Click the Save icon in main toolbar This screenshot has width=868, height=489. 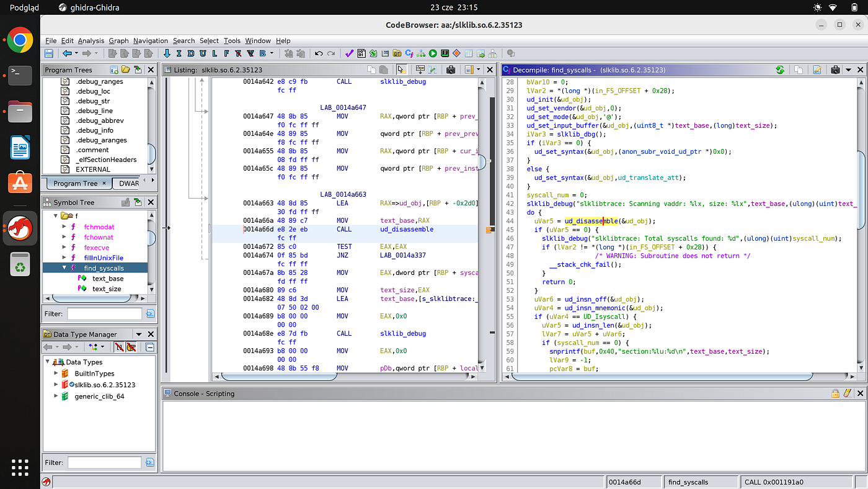[x=49, y=54]
